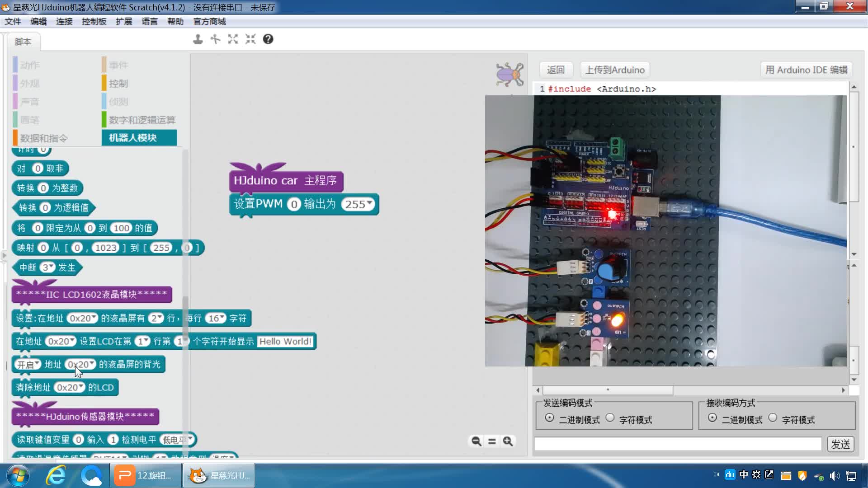The height and width of the screenshot is (488, 868).
Task: Click the HJduino car 主程序 hat block
Action: [x=286, y=180]
